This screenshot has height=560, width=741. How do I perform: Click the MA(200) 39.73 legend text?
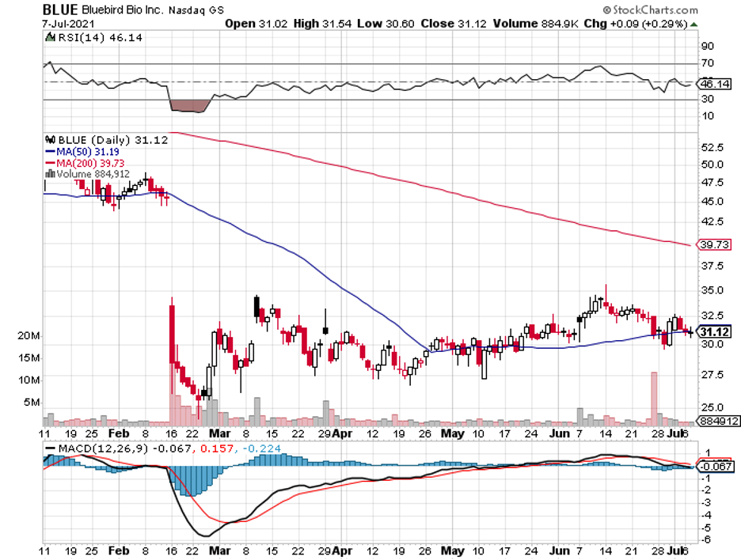click(x=90, y=163)
